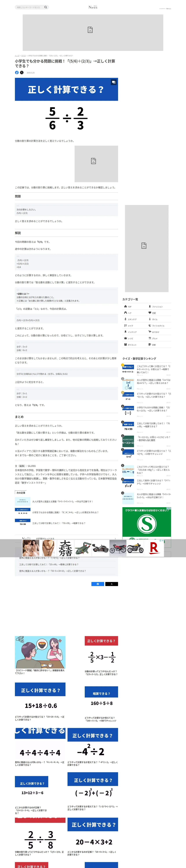Open card 4÷4÷4÷4 article
The width and height of the screenshot is (186, 868).
[x=40, y=747]
